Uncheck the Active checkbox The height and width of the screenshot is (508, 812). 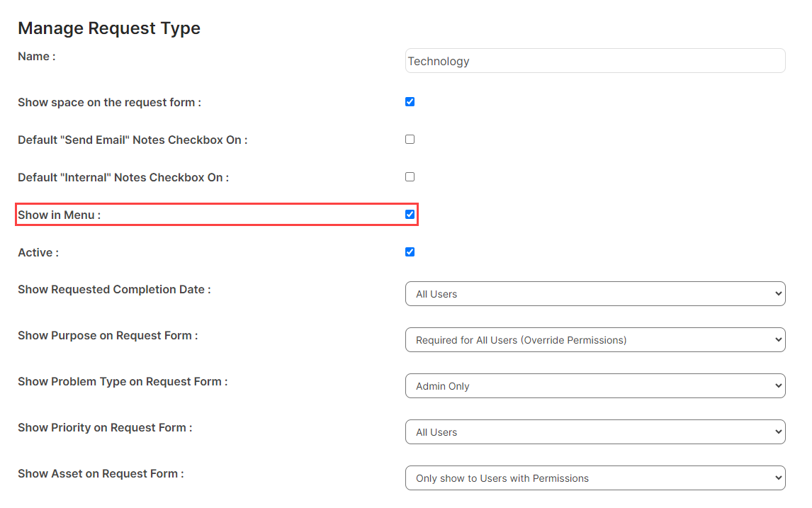click(410, 252)
